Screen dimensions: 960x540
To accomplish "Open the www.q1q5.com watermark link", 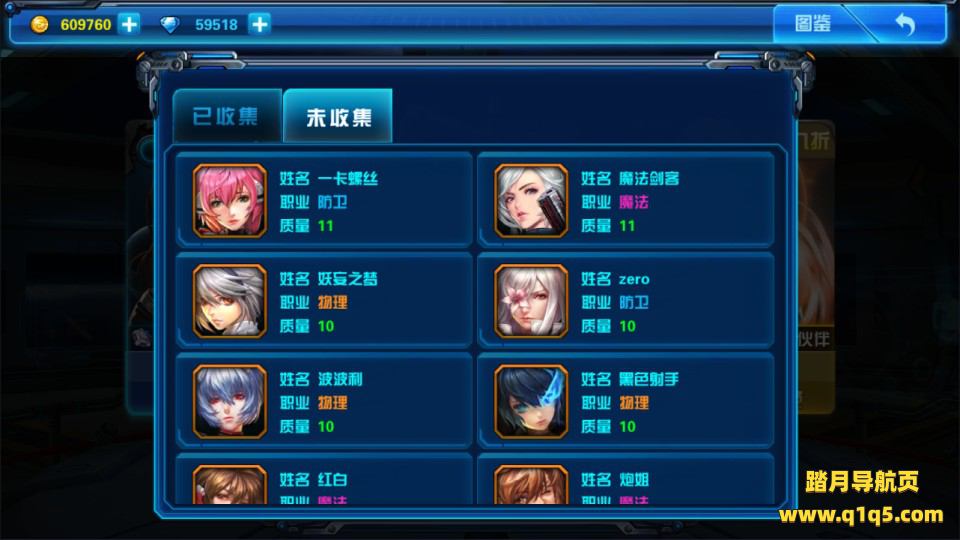I will 861,515.
